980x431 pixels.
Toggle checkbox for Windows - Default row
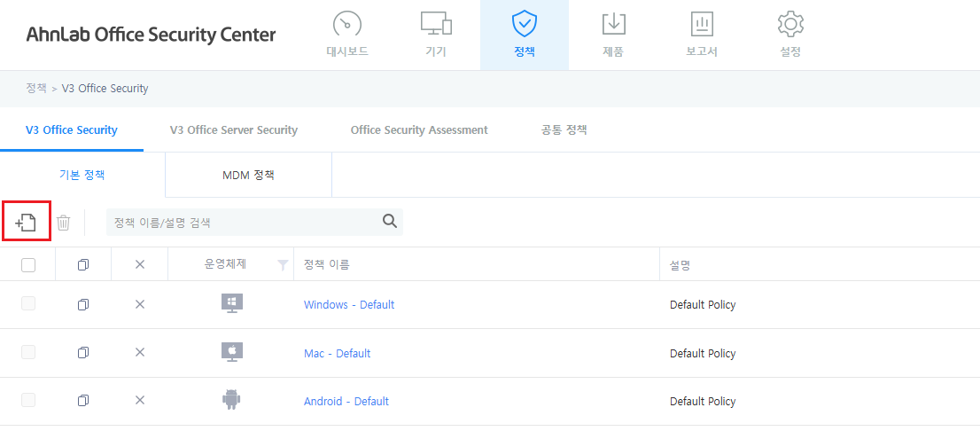(28, 304)
